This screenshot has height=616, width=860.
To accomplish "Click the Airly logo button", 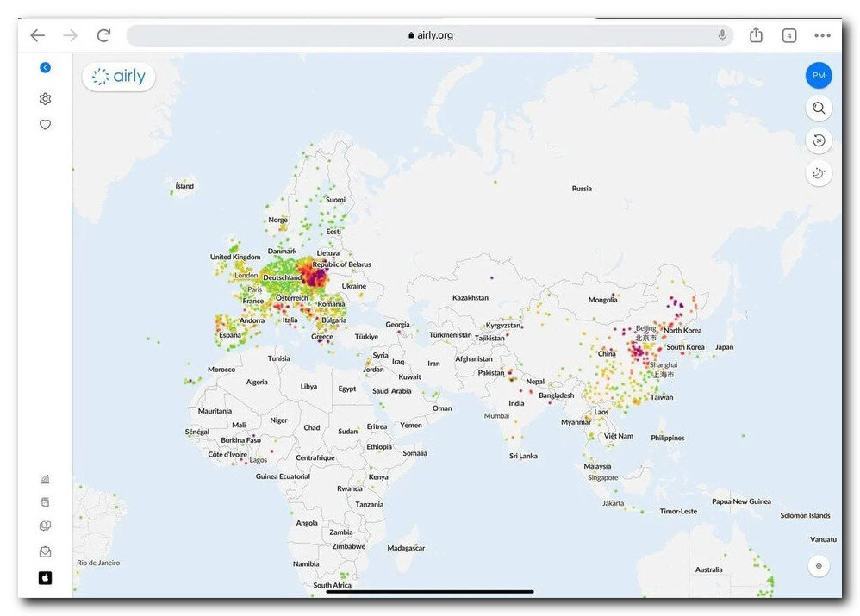I will point(119,77).
